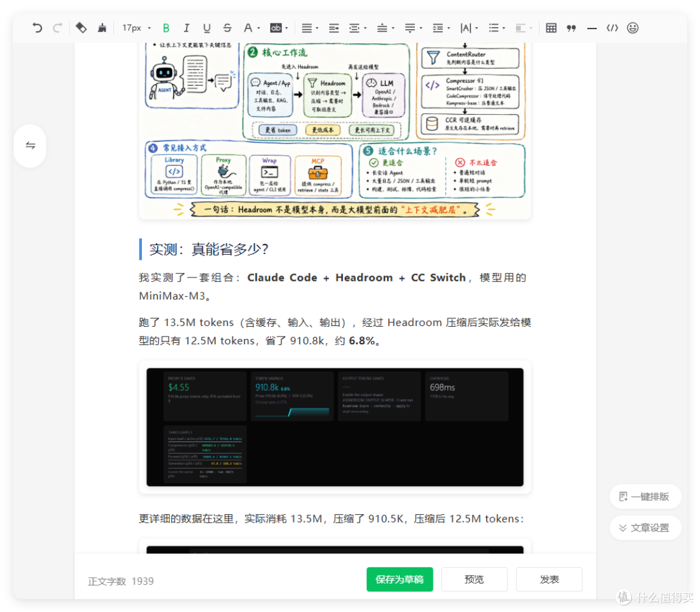Click 预览 preview button
This screenshot has width=700, height=612.
(474, 580)
